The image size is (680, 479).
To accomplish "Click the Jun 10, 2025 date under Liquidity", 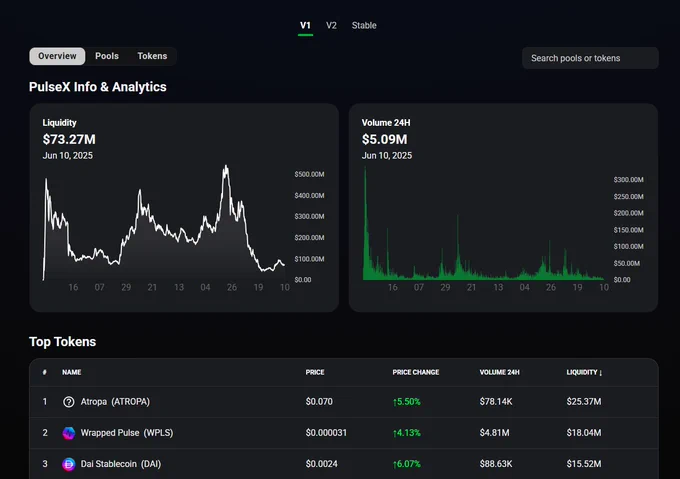I will 68,156.
